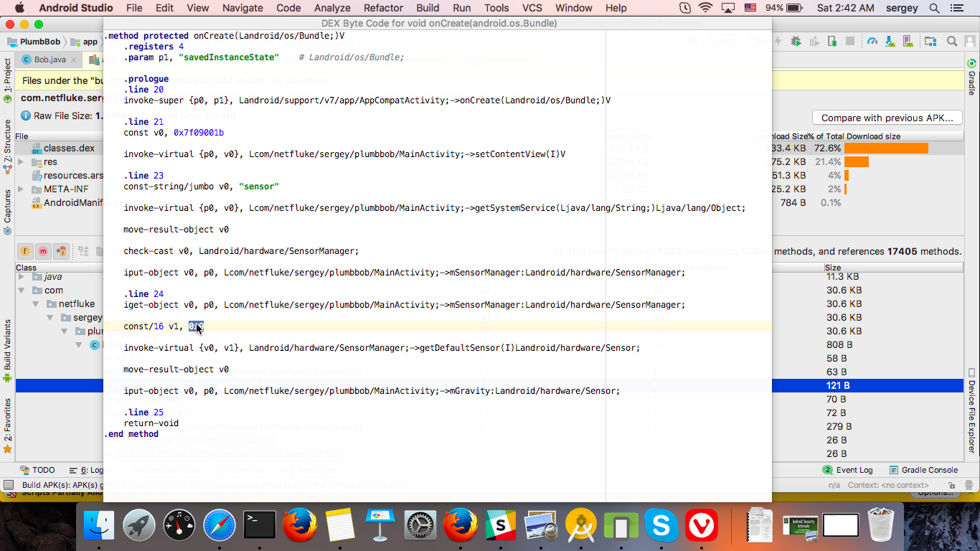Image resolution: width=980 pixels, height=551 pixels.
Task: Toggle the Show methods 'm' button
Action: pos(43,251)
